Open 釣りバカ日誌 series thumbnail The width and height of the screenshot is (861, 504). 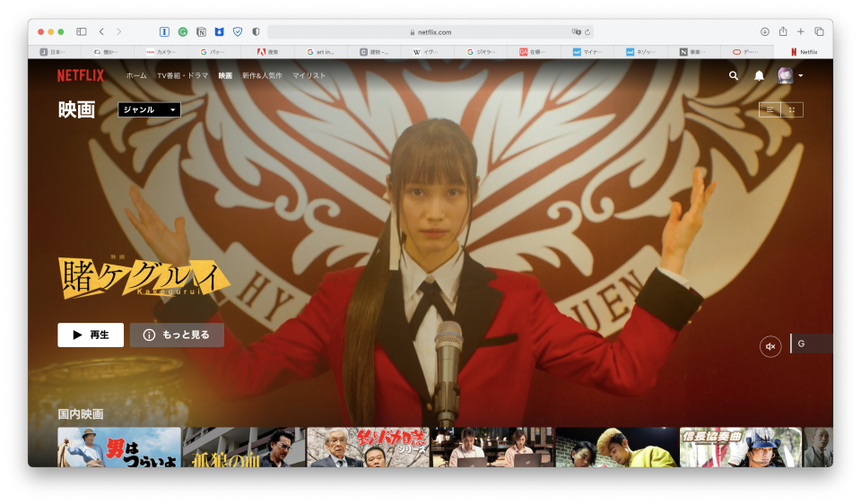coord(368,448)
